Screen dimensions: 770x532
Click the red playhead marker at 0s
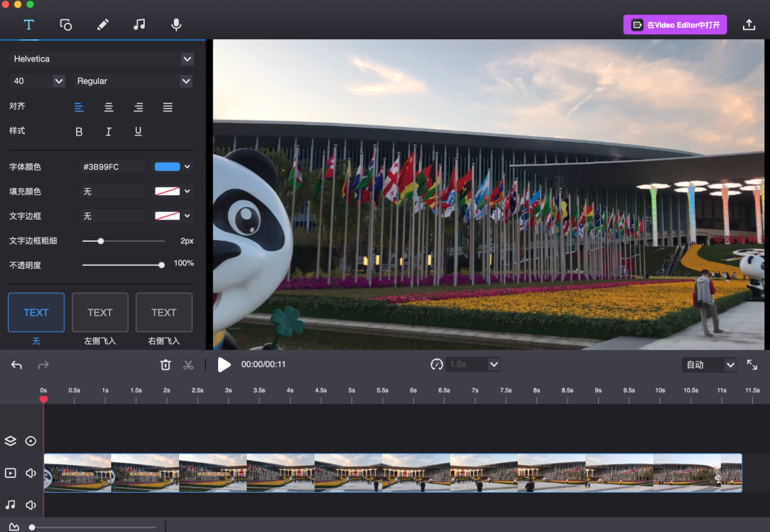point(43,399)
